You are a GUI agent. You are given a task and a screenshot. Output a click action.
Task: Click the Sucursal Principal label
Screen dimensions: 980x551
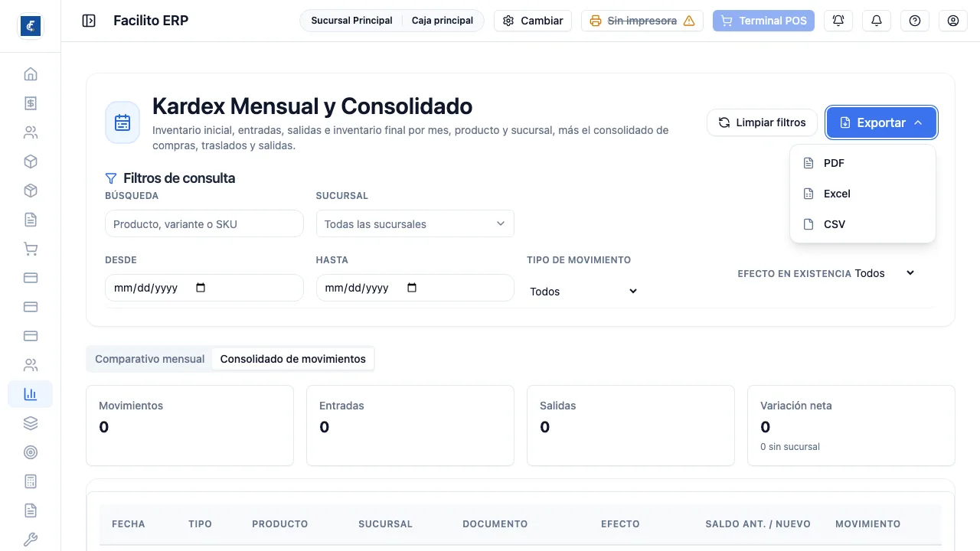pos(351,21)
